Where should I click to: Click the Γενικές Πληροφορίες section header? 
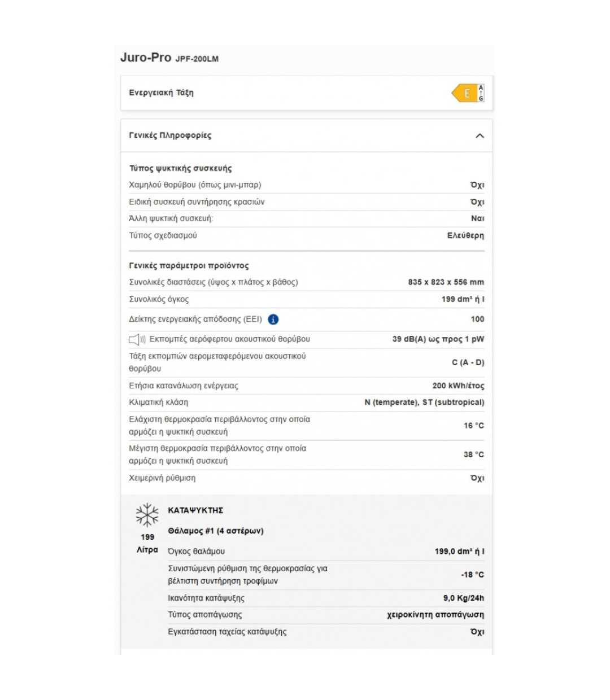coord(307,135)
